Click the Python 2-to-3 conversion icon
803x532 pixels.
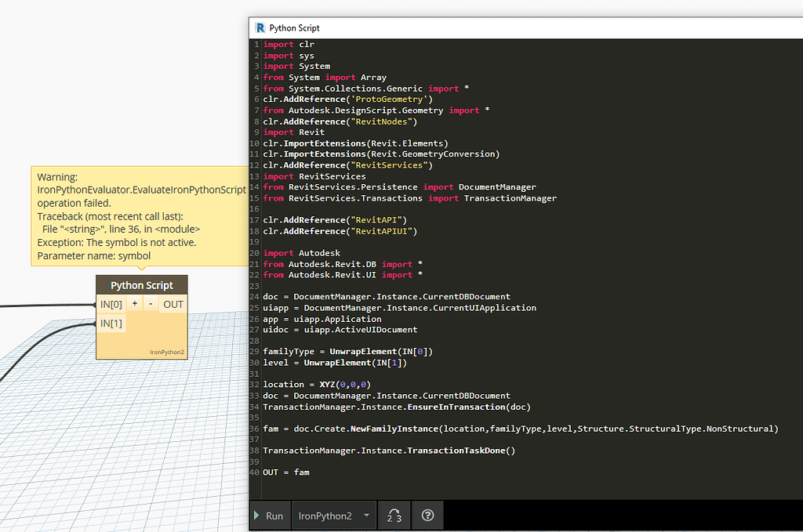pyautogui.click(x=394, y=516)
